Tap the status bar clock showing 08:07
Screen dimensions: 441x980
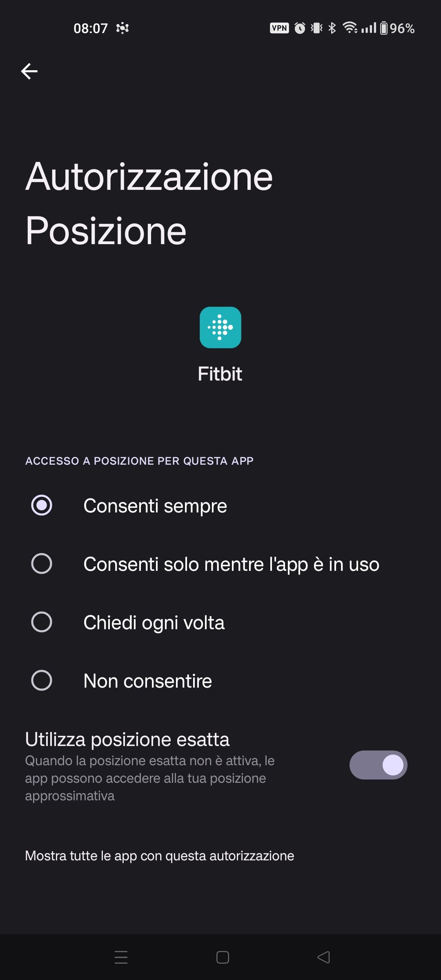[x=90, y=28]
